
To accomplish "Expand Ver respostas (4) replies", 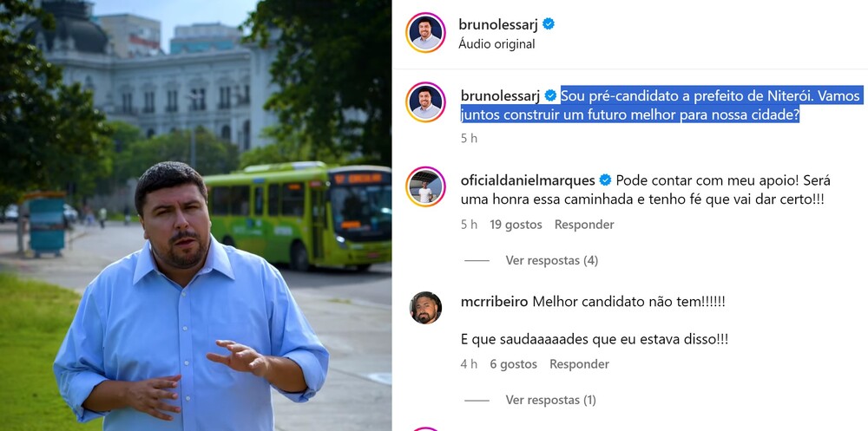I will 551,260.
